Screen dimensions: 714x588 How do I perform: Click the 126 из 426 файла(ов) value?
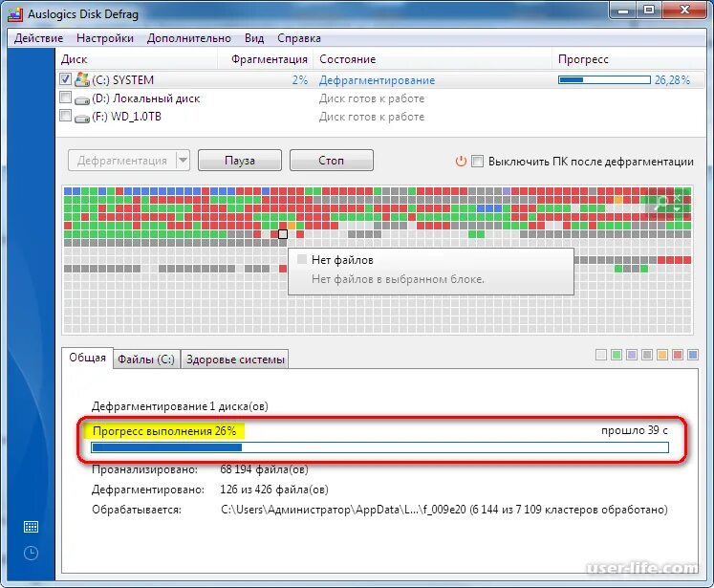[274, 490]
